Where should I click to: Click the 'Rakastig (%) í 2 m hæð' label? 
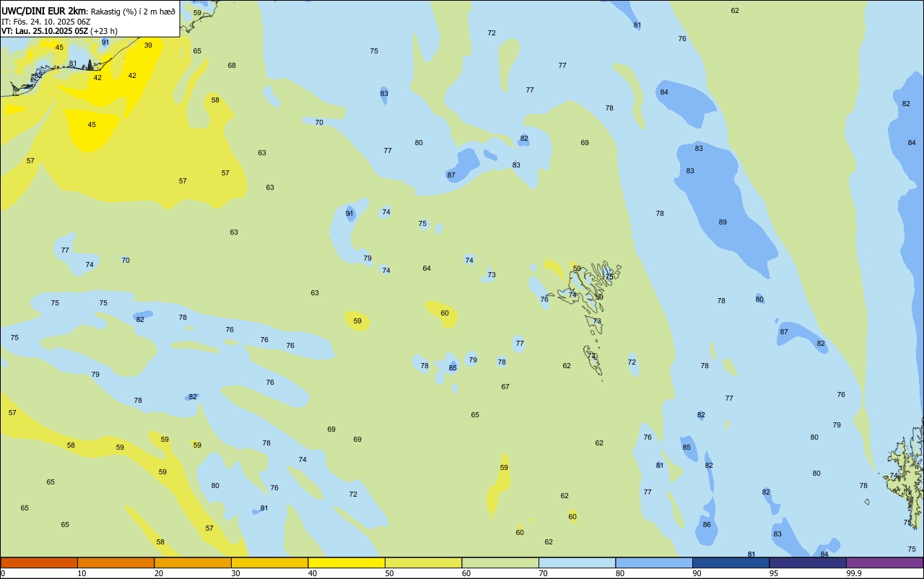coord(133,11)
